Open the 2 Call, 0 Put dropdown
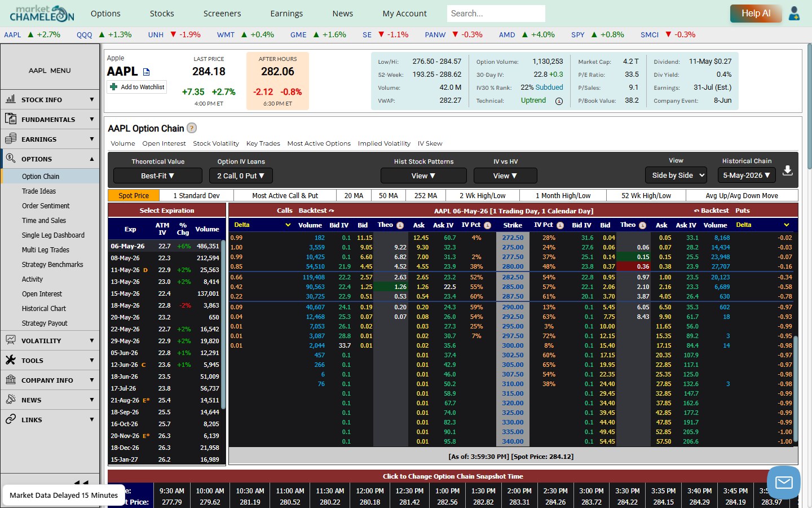812x508 pixels. 241,176
